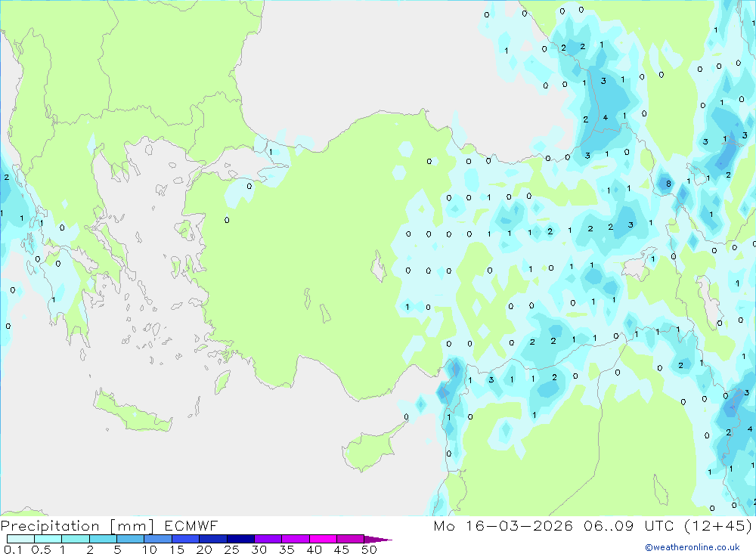Click the "8" precipitation value on the map
The image size is (756, 554).
668,184
